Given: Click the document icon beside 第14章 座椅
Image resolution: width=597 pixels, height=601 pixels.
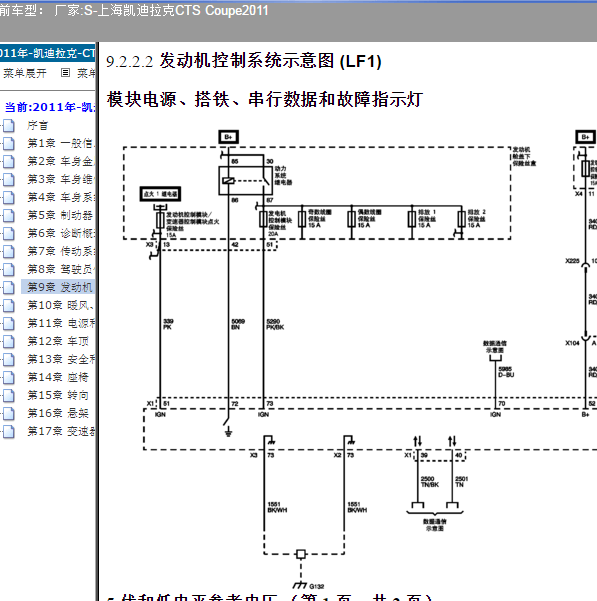Looking at the screenshot, I should coord(9,377).
